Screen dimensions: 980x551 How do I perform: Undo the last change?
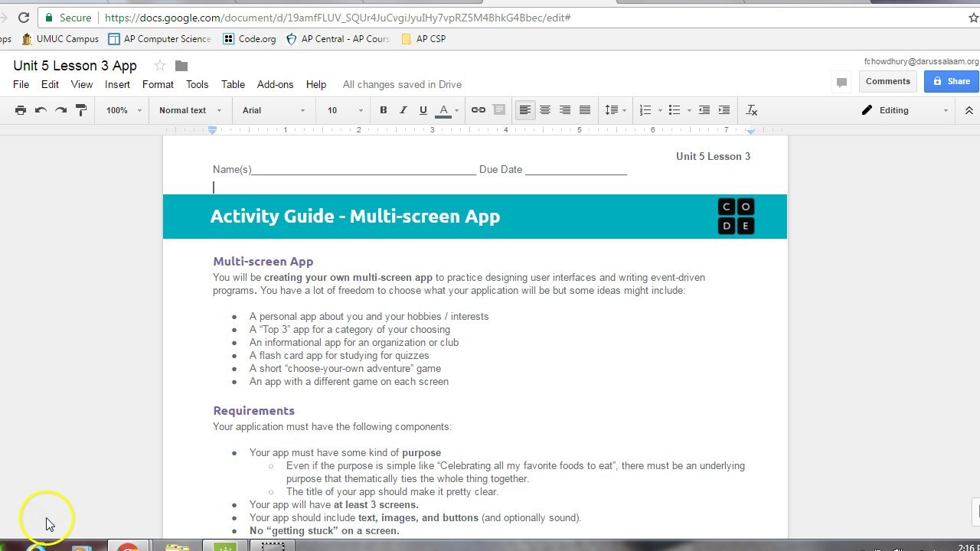[x=40, y=109]
